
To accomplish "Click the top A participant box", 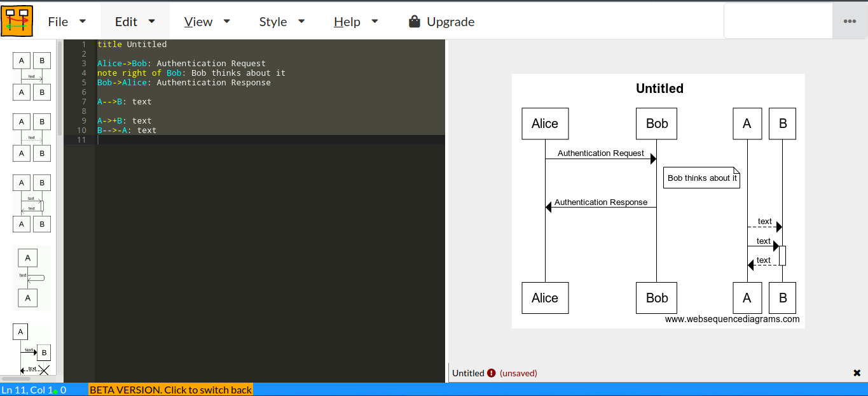I will pyautogui.click(x=747, y=124).
